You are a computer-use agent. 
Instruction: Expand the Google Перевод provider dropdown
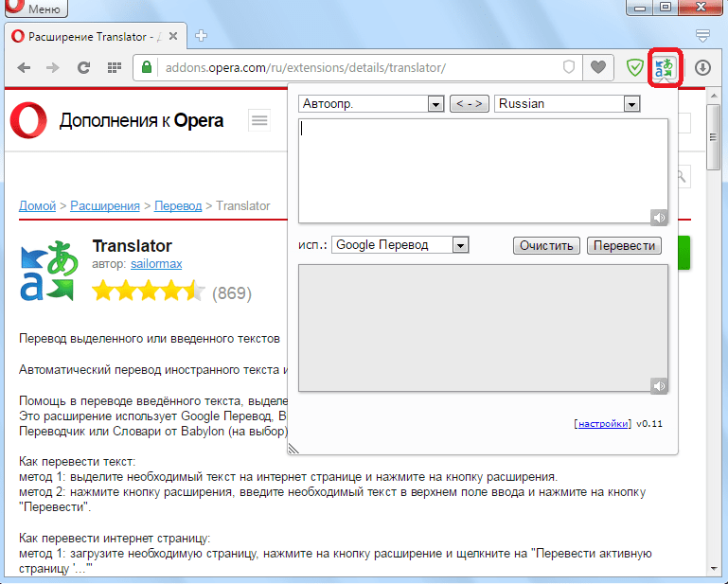[x=400, y=245]
